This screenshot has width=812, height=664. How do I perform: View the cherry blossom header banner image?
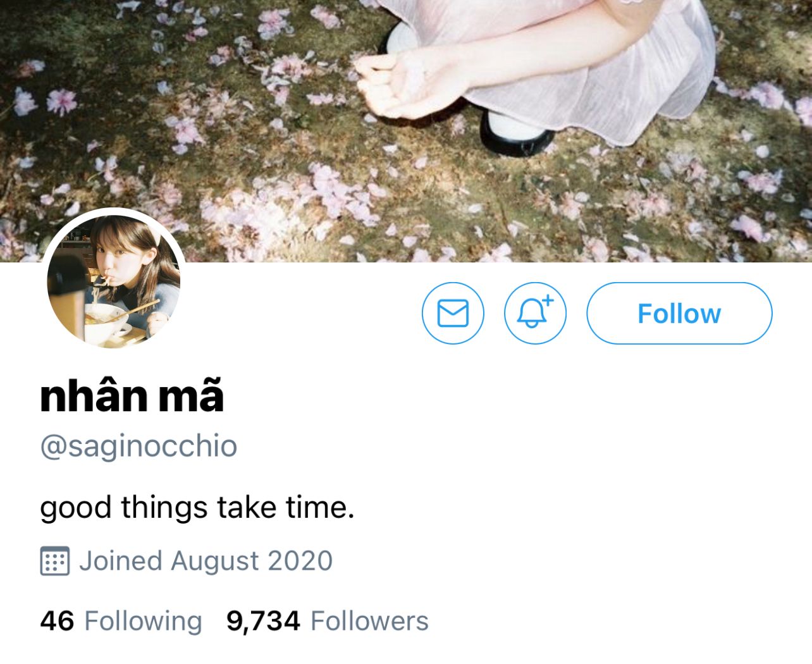point(406,130)
